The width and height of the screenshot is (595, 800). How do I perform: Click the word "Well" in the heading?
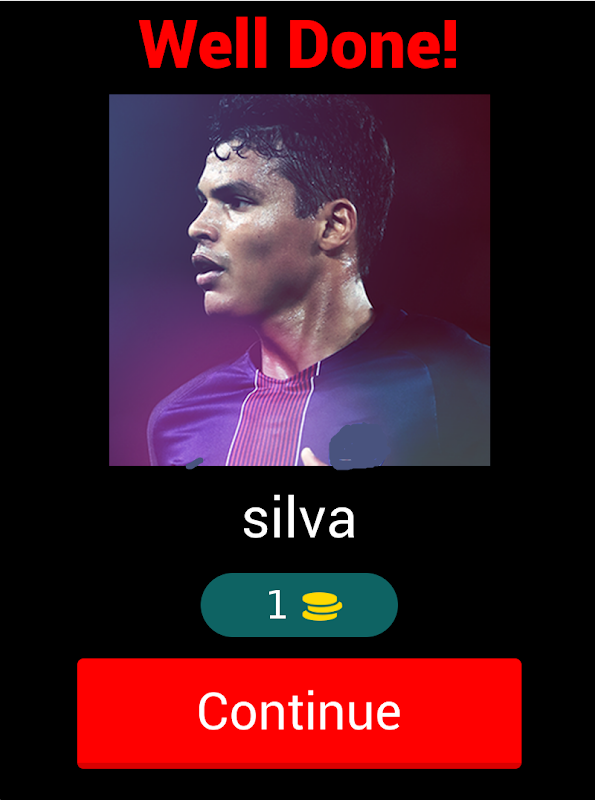point(204,45)
